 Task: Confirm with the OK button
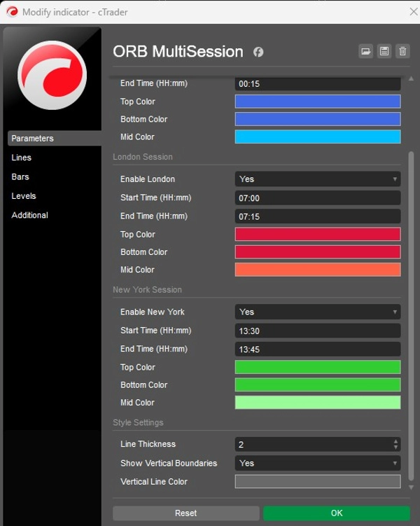(337, 513)
